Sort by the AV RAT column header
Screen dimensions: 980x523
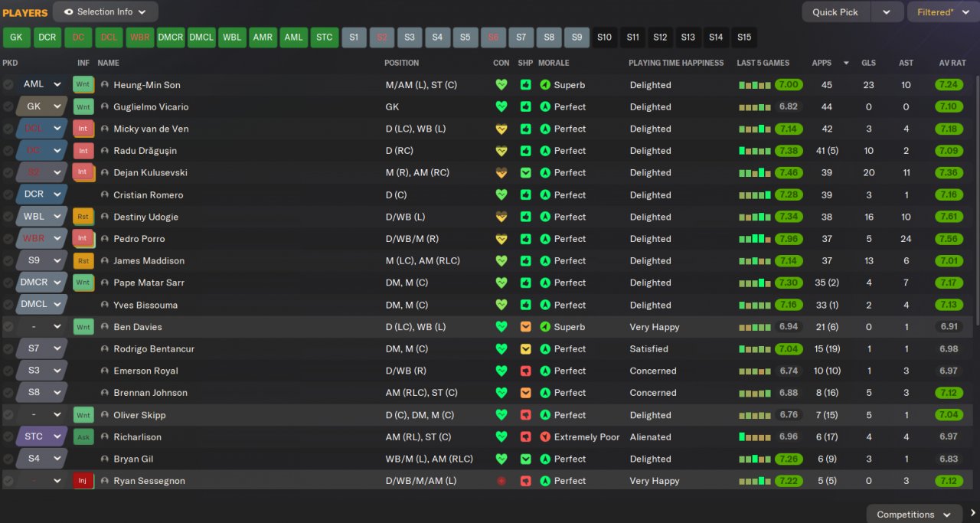[952, 63]
